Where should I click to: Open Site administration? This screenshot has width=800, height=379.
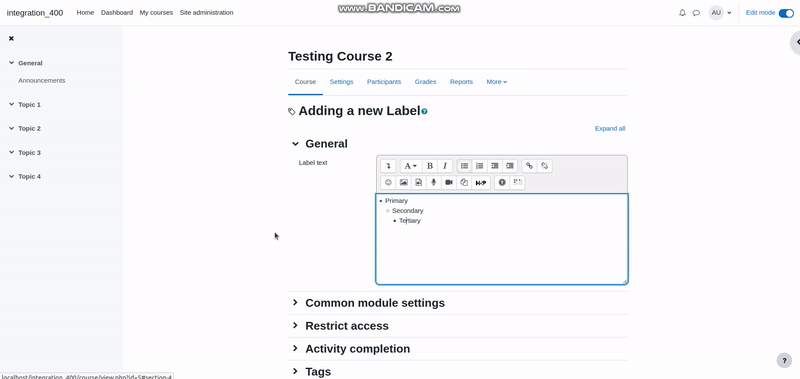(206, 13)
